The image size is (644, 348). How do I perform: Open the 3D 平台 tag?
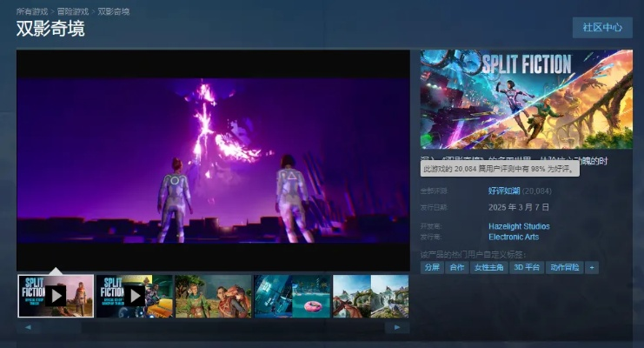527,267
